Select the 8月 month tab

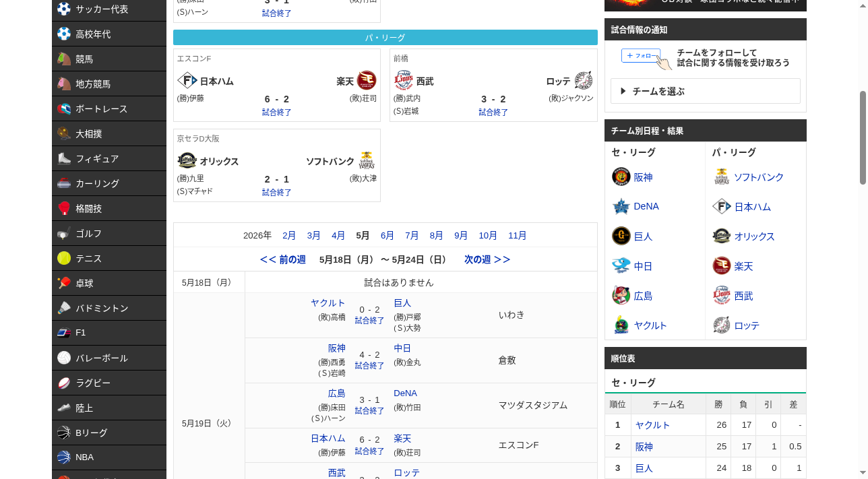tap(437, 235)
